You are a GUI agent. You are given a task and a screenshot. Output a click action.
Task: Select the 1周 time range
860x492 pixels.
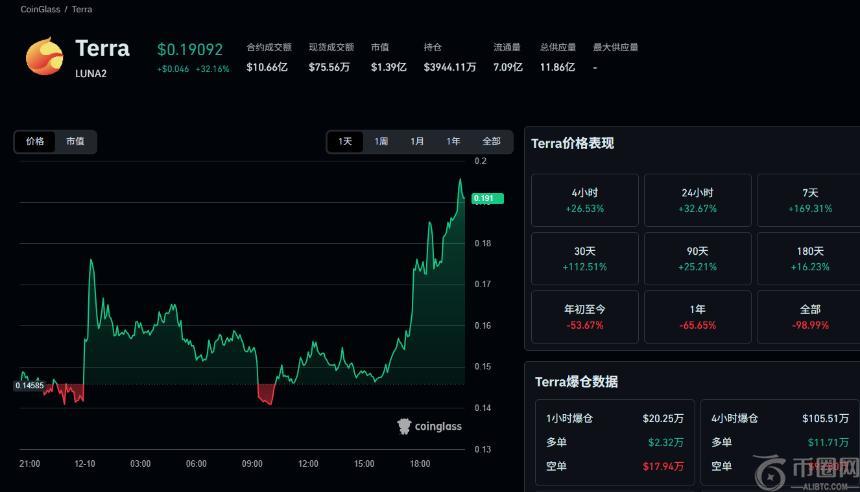coord(381,142)
